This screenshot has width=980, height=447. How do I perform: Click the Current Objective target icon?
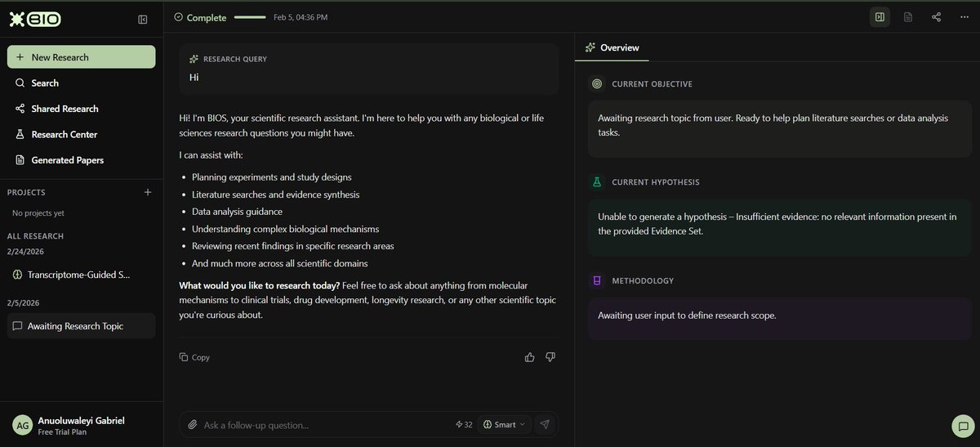(596, 84)
